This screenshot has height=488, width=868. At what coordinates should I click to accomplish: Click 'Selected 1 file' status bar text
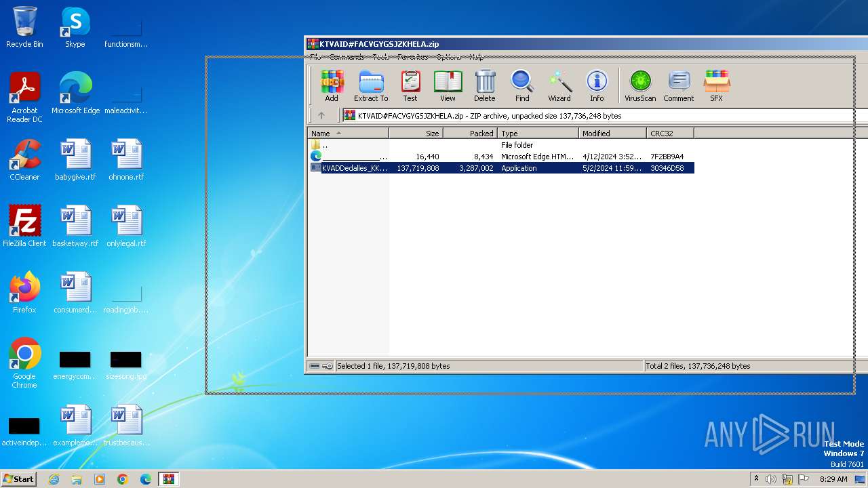(x=393, y=366)
